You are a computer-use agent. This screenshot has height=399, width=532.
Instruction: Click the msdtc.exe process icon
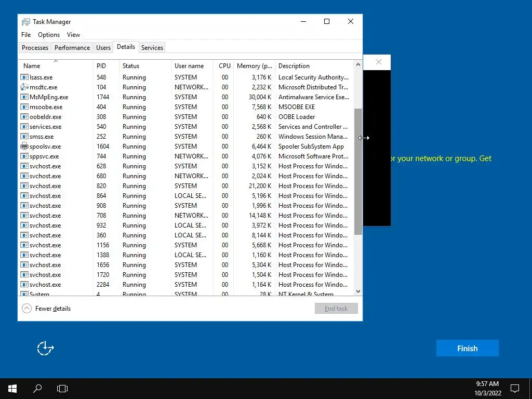click(x=24, y=87)
